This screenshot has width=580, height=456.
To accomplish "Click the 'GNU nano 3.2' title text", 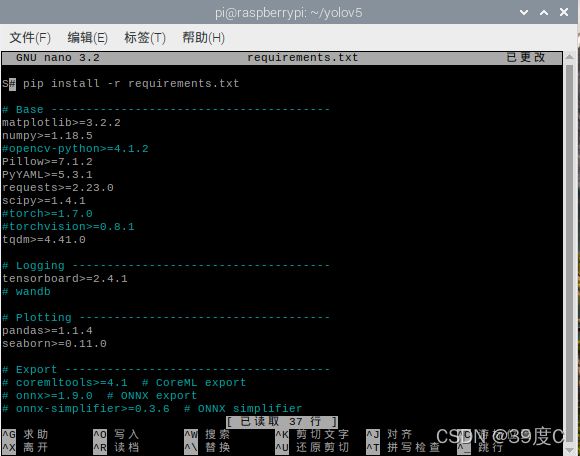I will (58, 58).
